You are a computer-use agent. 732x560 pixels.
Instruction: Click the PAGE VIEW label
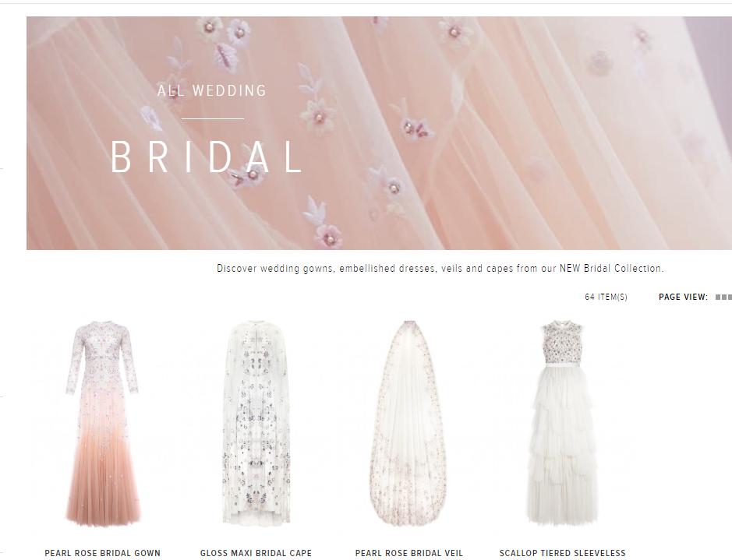click(x=683, y=297)
